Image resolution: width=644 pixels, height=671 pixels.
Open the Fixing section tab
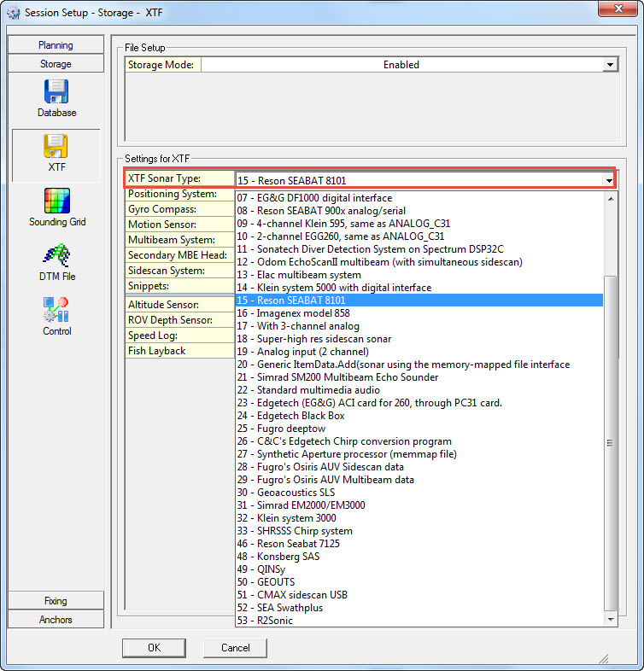pos(56,601)
